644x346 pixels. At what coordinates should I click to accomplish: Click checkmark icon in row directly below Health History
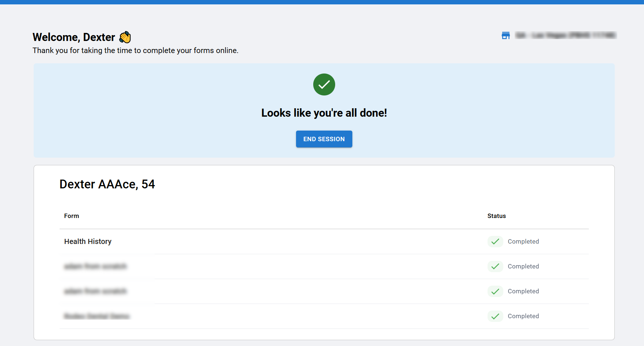click(495, 266)
